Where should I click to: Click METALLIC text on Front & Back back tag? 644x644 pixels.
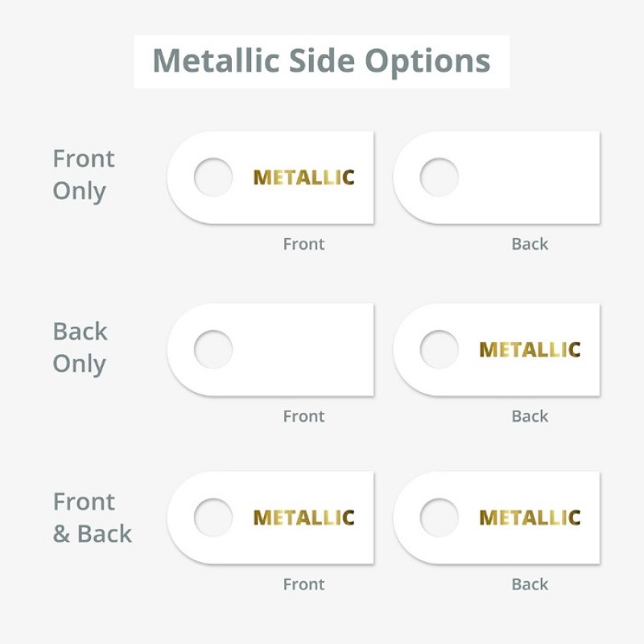point(530,518)
